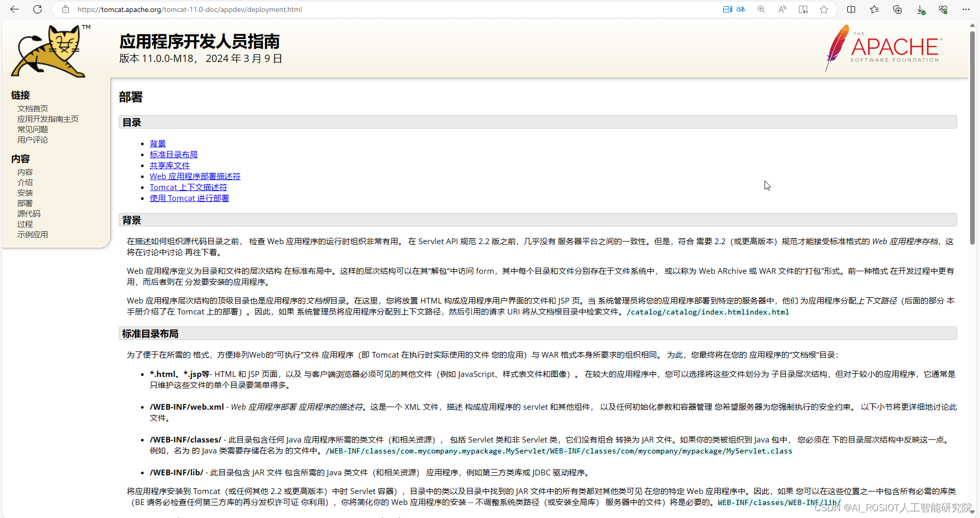This screenshot has width=980, height=518.
Task: Open the Favorites list
Action: pos(874,9)
